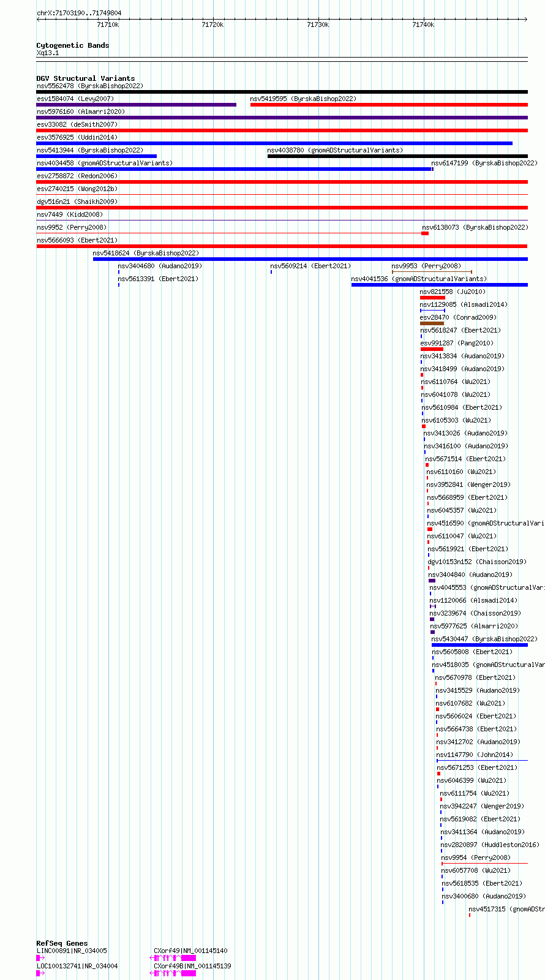
Task: Select nsv5977625 (Almarri2020) label
Action: (x=474, y=626)
